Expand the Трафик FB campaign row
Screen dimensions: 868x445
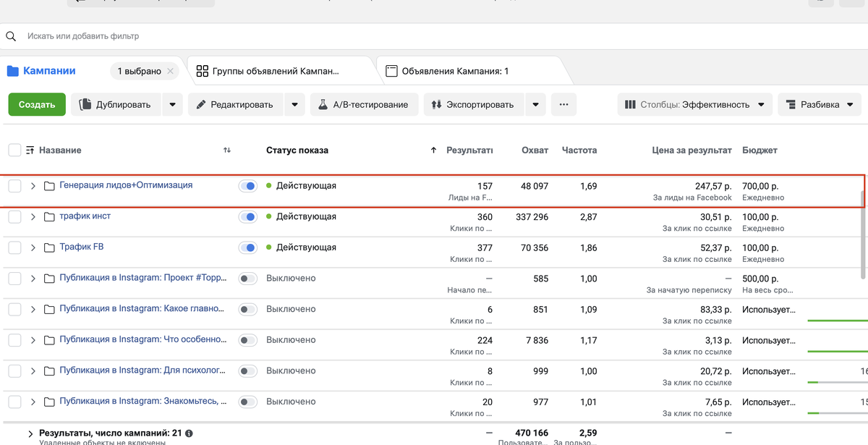[x=33, y=247]
